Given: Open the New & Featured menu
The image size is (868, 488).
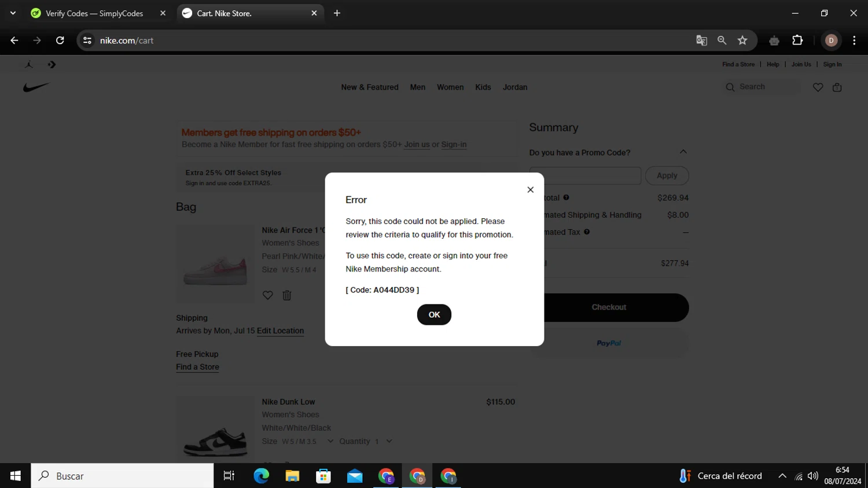Looking at the screenshot, I should (x=370, y=87).
